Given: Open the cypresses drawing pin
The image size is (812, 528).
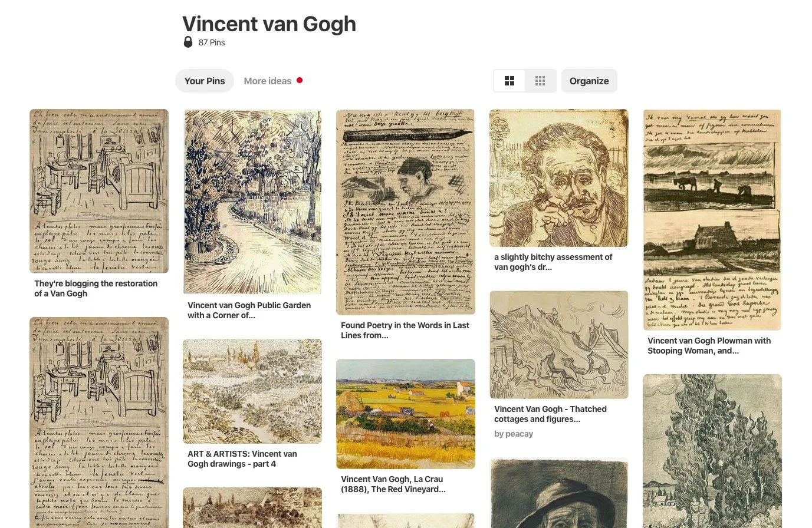Looking at the screenshot, I should (x=712, y=451).
